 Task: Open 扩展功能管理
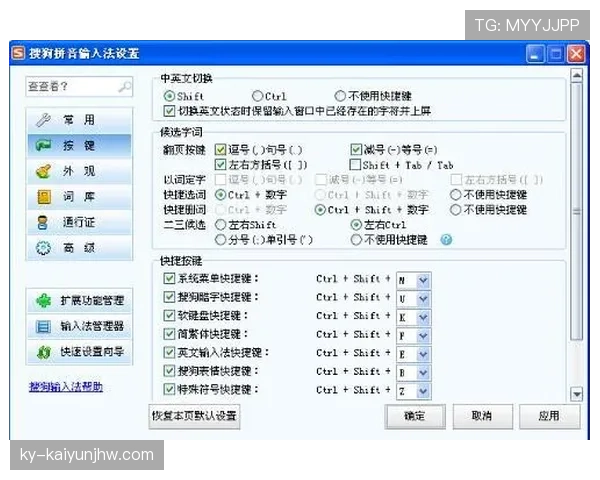tap(80, 301)
